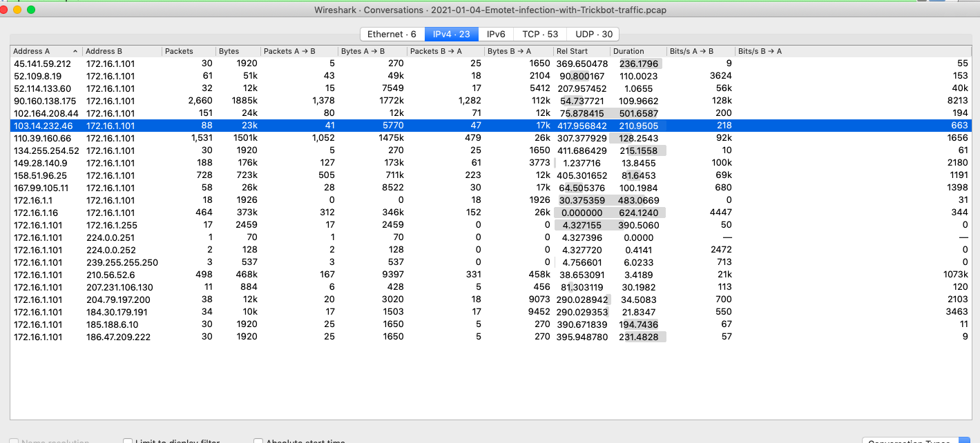
Task: Switch to the UDP · 30 tab
Action: click(593, 34)
